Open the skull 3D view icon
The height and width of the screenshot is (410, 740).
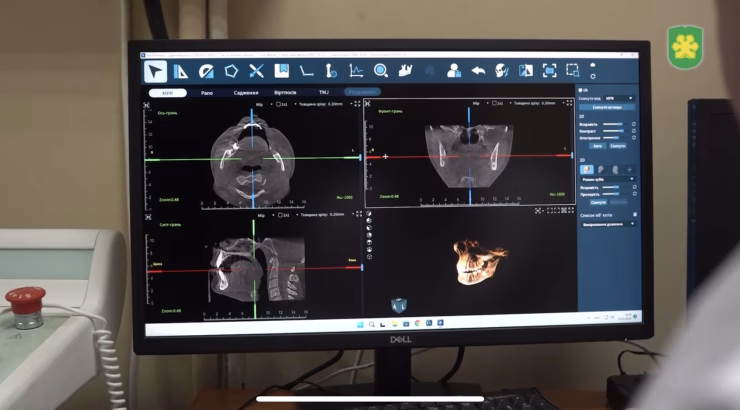pos(501,71)
